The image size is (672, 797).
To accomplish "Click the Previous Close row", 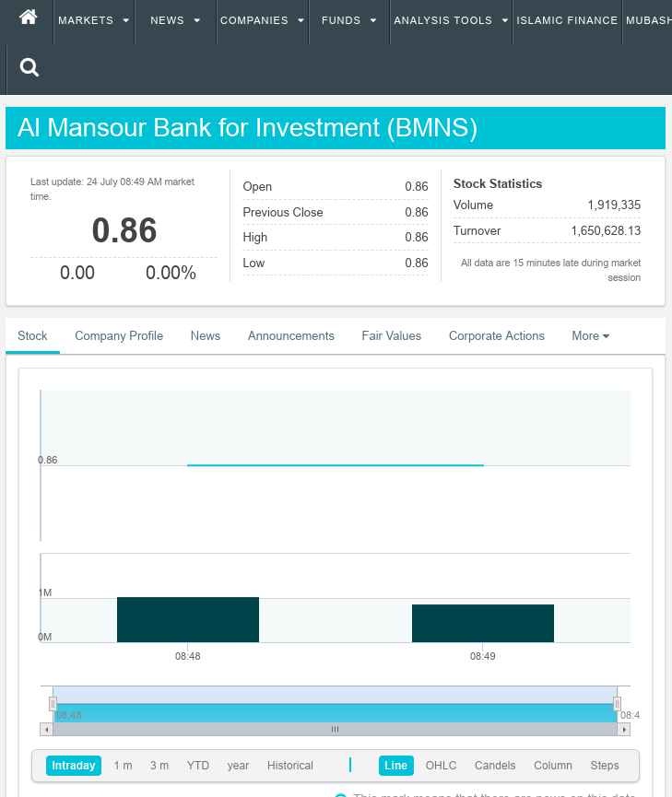I will pyautogui.click(x=336, y=212).
